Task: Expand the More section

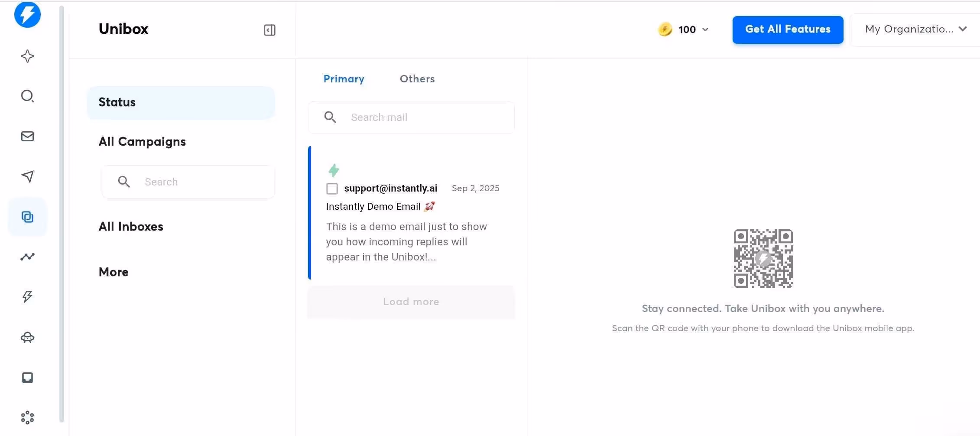Action: click(x=114, y=272)
